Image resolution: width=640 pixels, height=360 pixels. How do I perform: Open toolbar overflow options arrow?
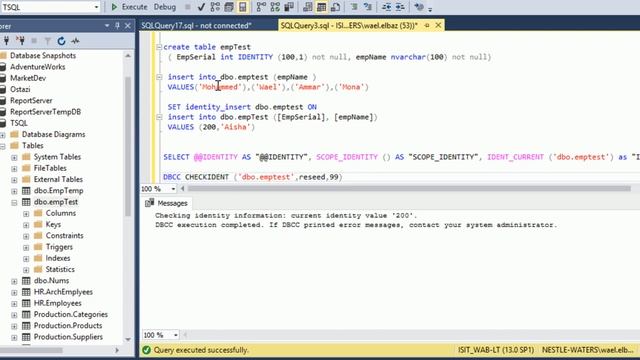pos(430,9)
